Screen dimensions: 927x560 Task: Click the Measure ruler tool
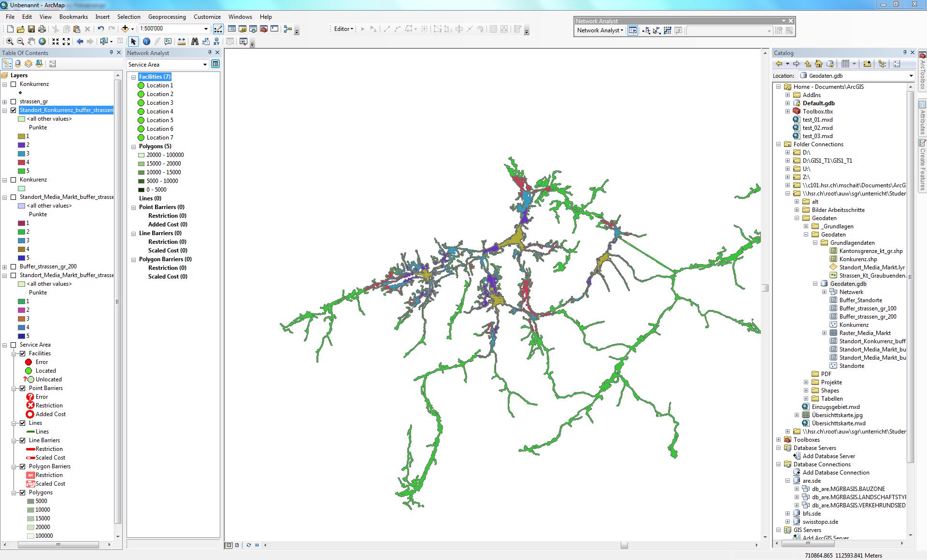[x=182, y=42]
